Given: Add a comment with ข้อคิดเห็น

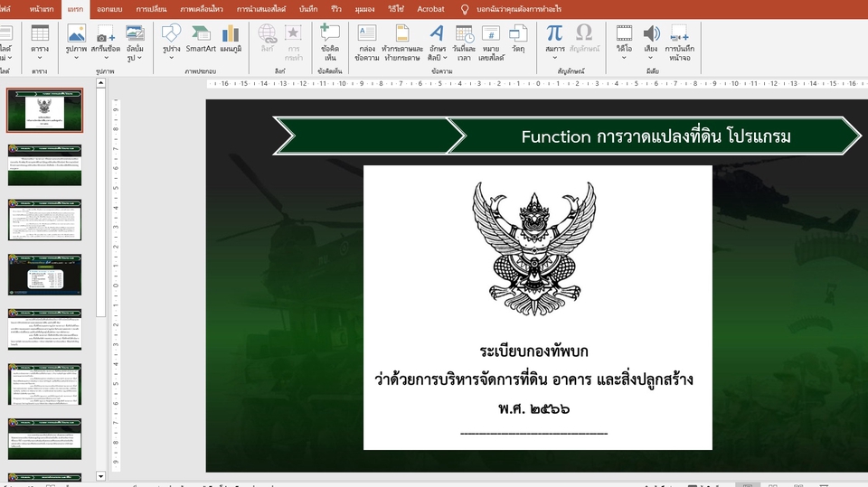Looking at the screenshot, I should [330, 42].
